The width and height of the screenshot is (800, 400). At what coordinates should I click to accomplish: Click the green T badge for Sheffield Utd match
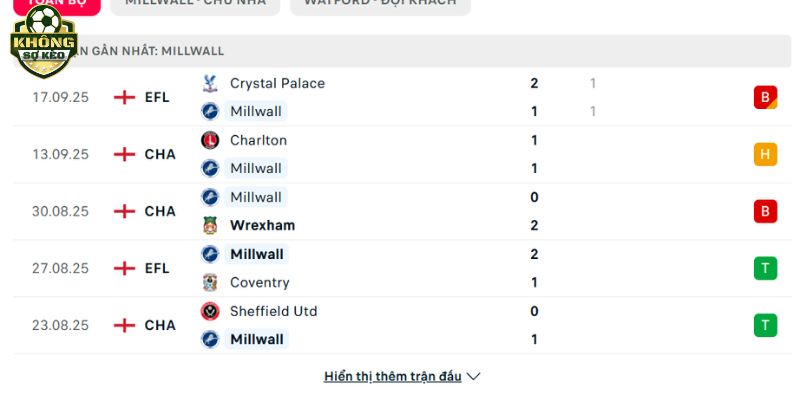[x=765, y=326]
